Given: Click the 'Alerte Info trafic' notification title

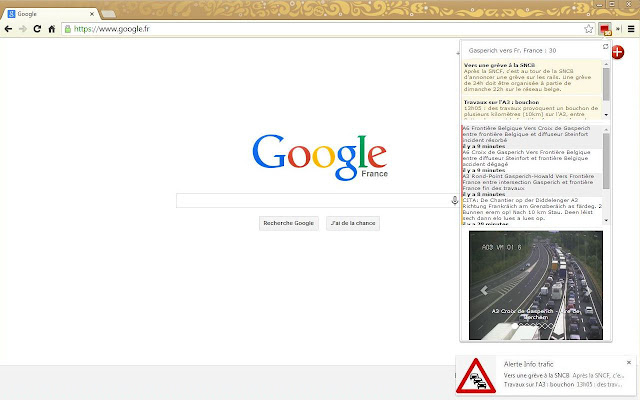Looking at the screenshot, I should [528, 364].
